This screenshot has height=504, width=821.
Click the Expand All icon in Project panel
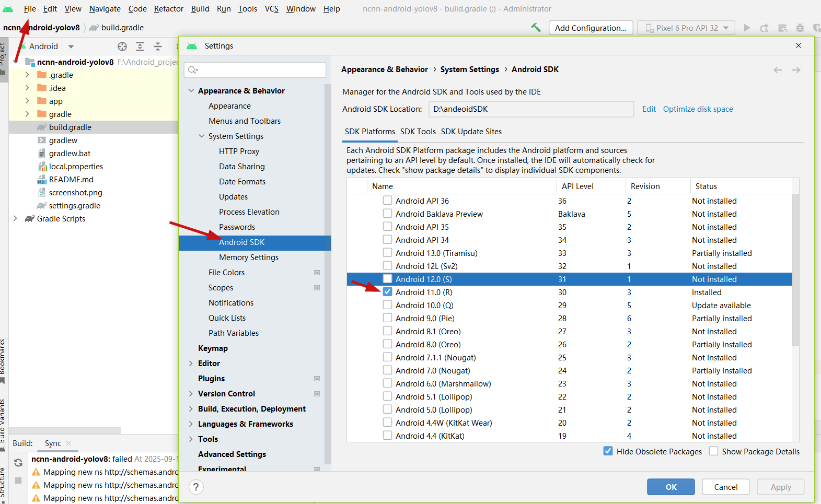140,46
